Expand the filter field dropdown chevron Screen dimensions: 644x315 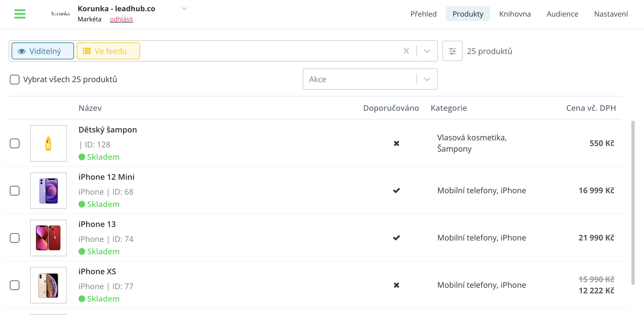(x=427, y=51)
